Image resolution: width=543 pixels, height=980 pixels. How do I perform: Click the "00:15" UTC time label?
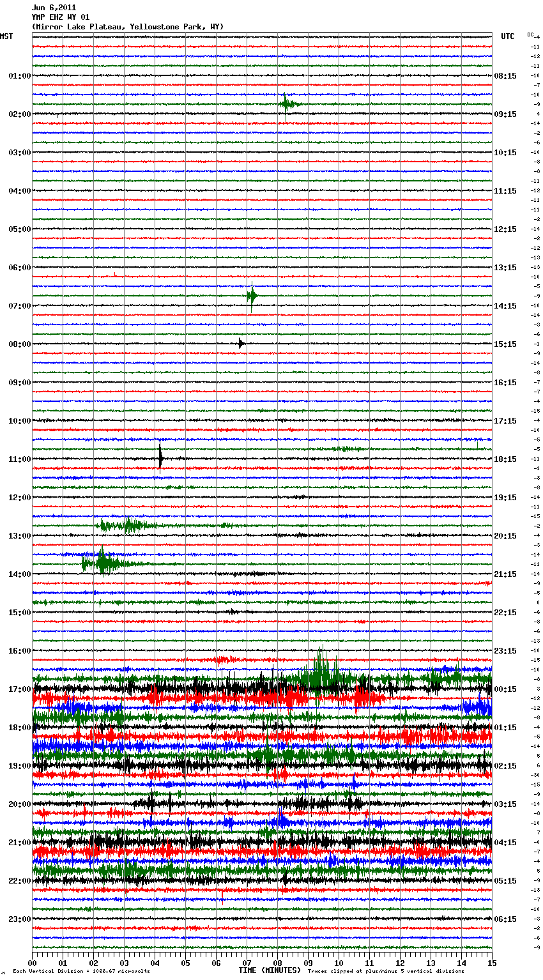point(505,689)
